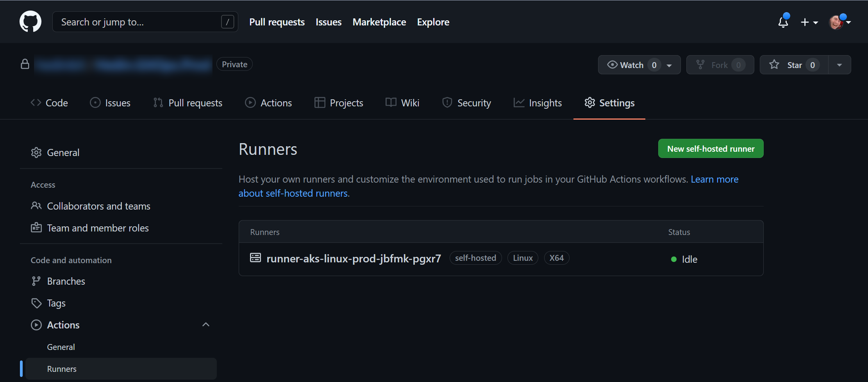Star the repository
The width and height of the screenshot is (868, 382).
click(794, 65)
